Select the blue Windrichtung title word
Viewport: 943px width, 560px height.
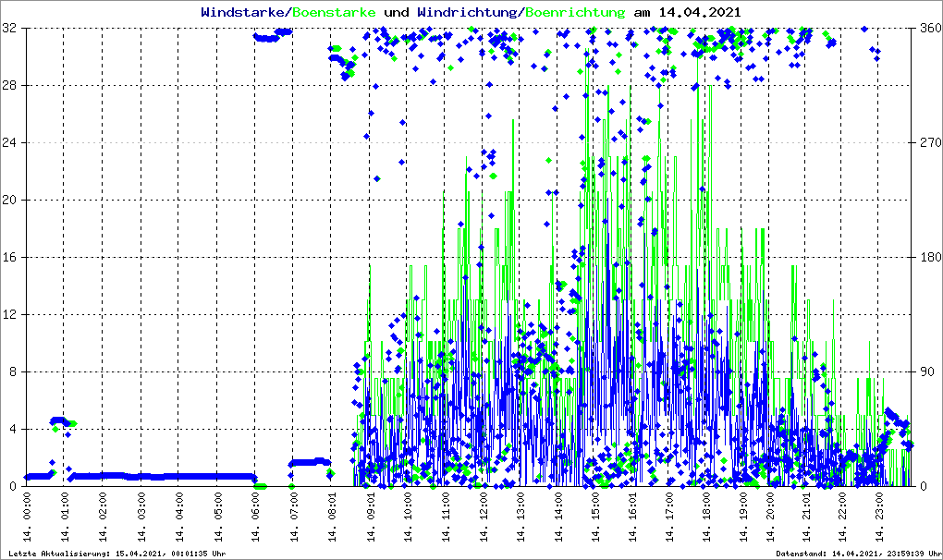pos(468,13)
